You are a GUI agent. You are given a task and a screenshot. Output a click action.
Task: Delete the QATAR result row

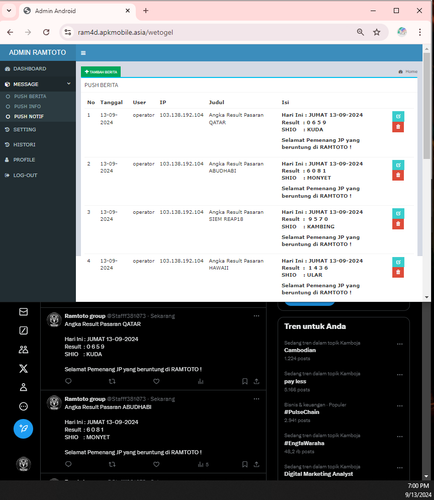(398, 127)
